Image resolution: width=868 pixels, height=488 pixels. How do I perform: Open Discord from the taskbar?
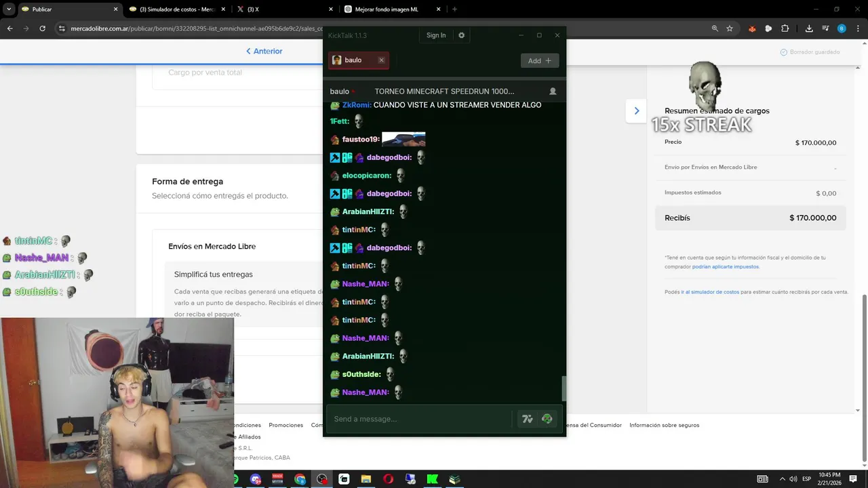coord(256,479)
